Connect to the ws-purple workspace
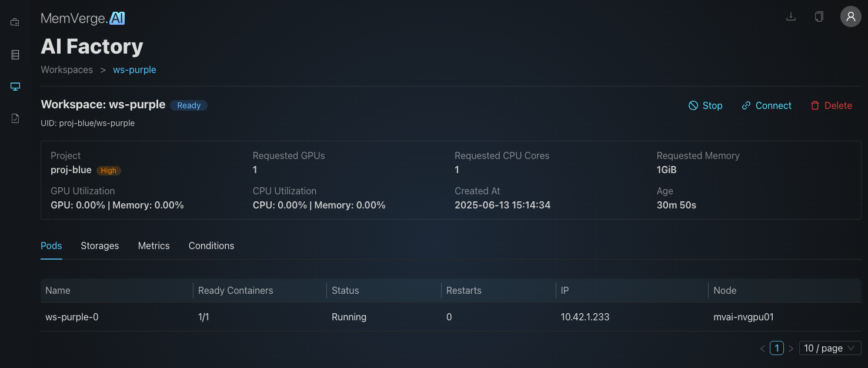This screenshot has width=868, height=368. pyautogui.click(x=767, y=105)
